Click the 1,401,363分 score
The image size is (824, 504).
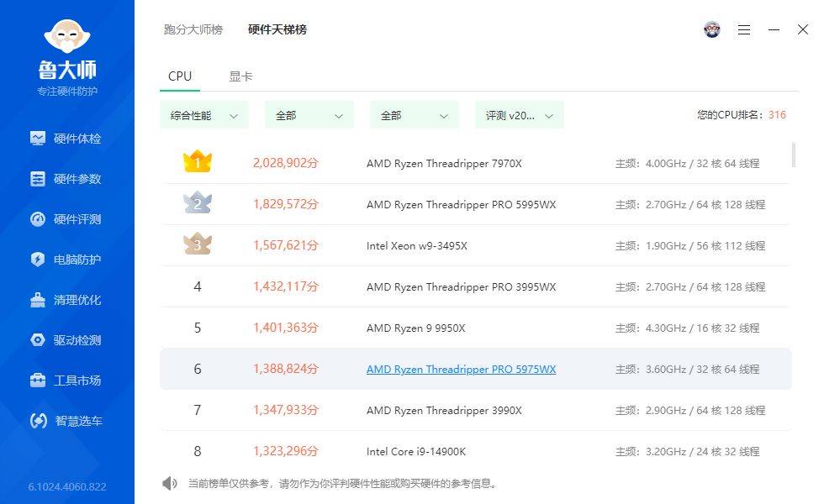285,328
